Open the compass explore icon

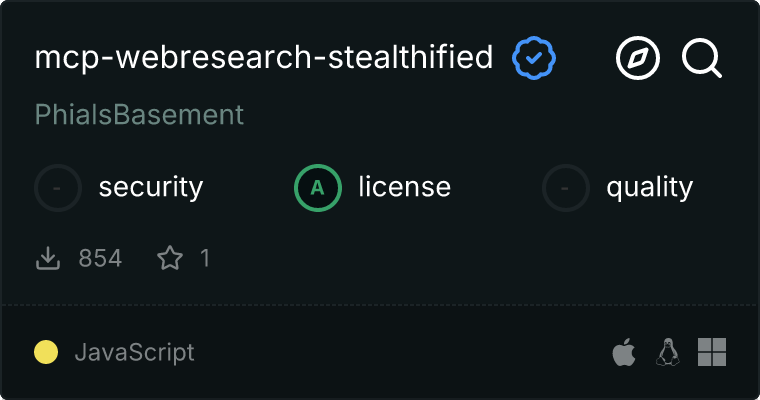[638, 59]
